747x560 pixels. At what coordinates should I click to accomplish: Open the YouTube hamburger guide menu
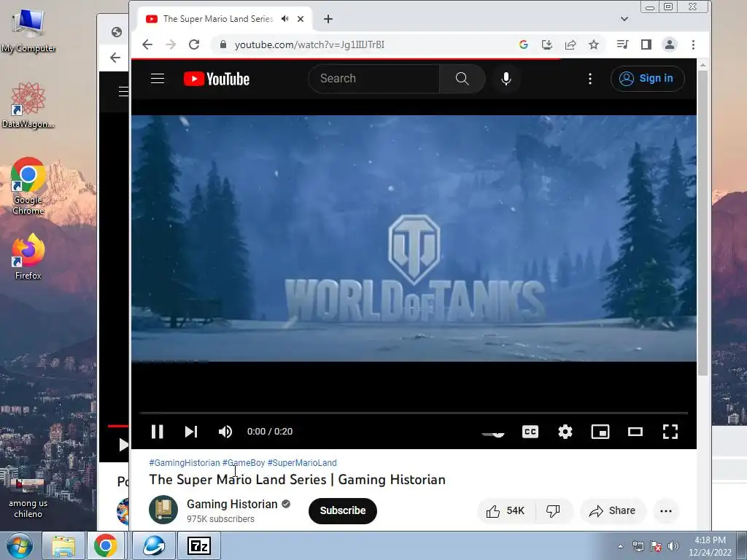click(x=158, y=79)
